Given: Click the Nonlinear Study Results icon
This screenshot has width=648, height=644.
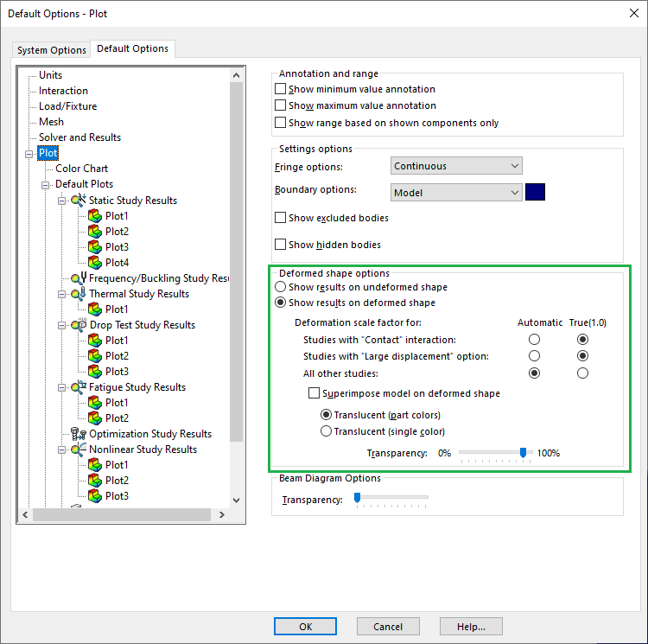Looking at the screenshot, I should pos(79,450).
